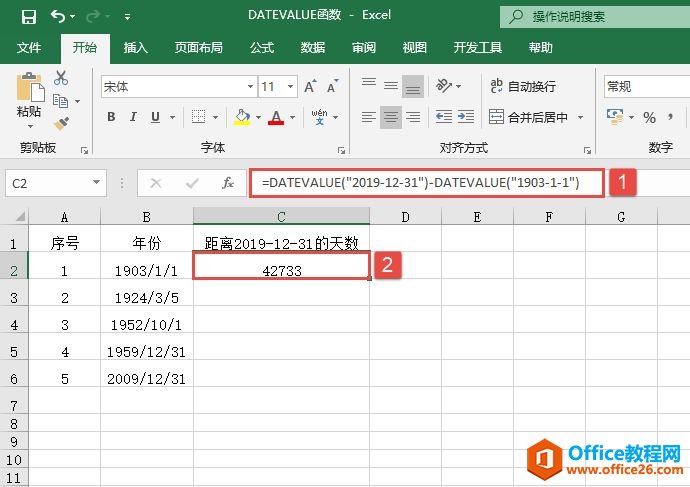The width and height of the screenshot is (690, 487).
Task: Click the Name Box showing C2
Action: [x=55, y=183]
